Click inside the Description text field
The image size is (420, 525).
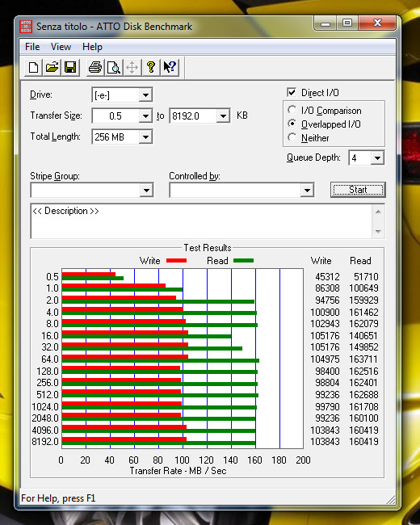click(x=202, y=221)
